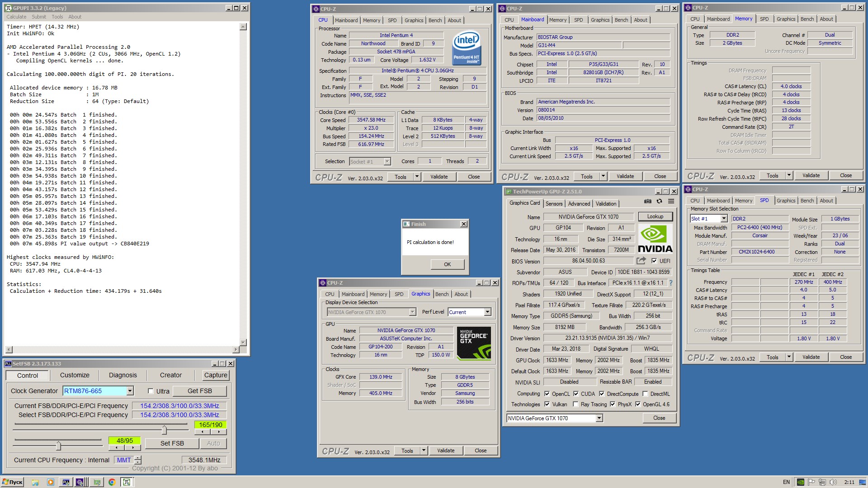Open Google Chrome from the taskbar
The height and width of the screenshot is (488, 868).
(x=112, y=482)
